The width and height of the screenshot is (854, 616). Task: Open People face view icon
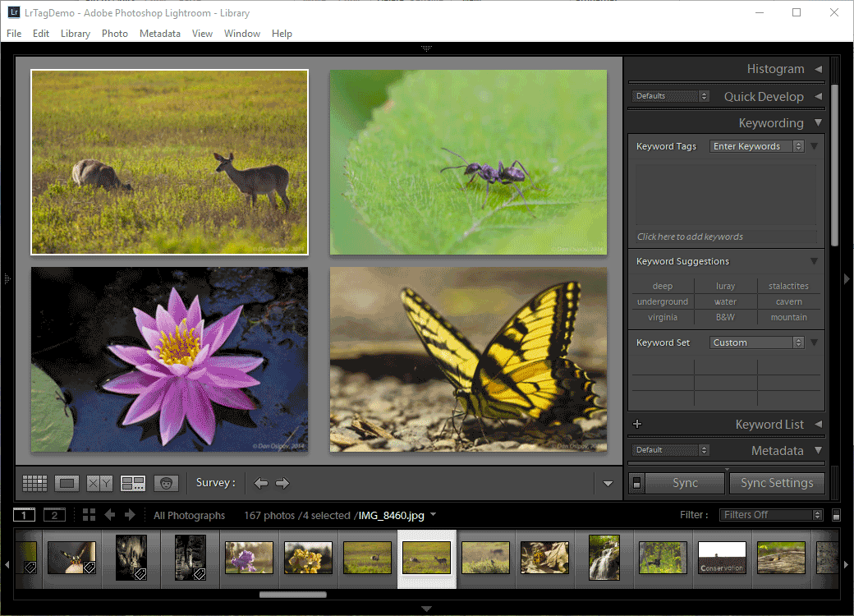click(166, 484)
